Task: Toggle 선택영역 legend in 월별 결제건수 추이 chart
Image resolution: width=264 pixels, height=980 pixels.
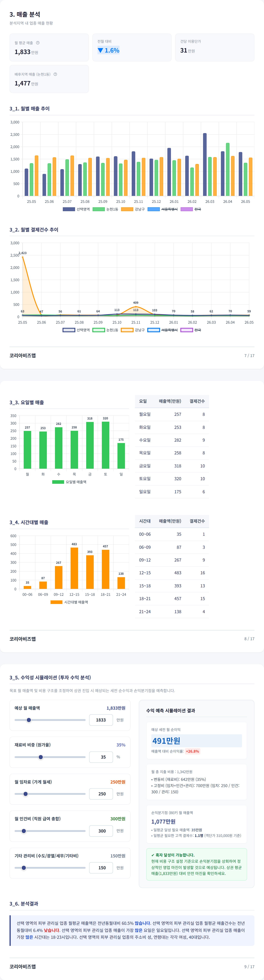Action: (76, 330)
